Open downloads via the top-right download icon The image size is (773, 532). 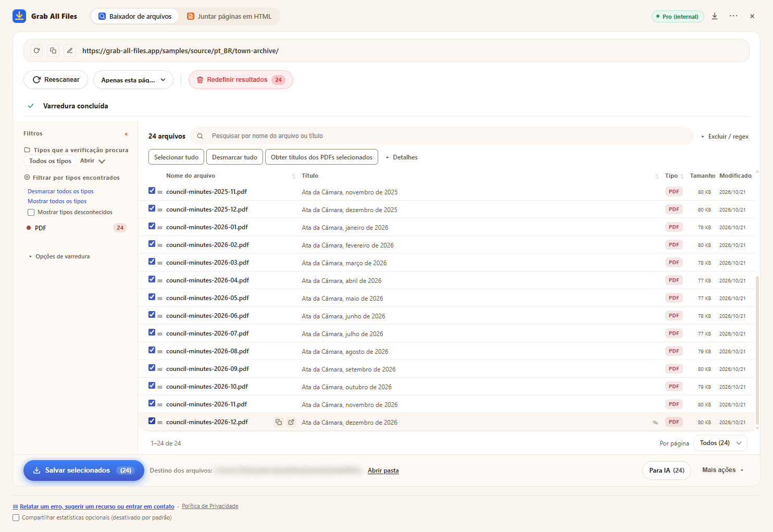tap(715, 16)
